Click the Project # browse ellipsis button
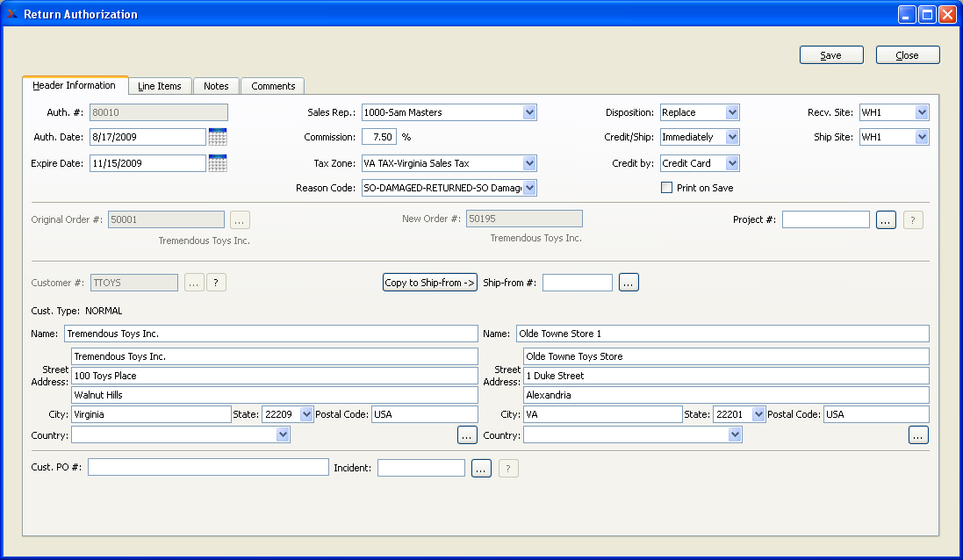This screenshot has height=560, width=963. 886,220
